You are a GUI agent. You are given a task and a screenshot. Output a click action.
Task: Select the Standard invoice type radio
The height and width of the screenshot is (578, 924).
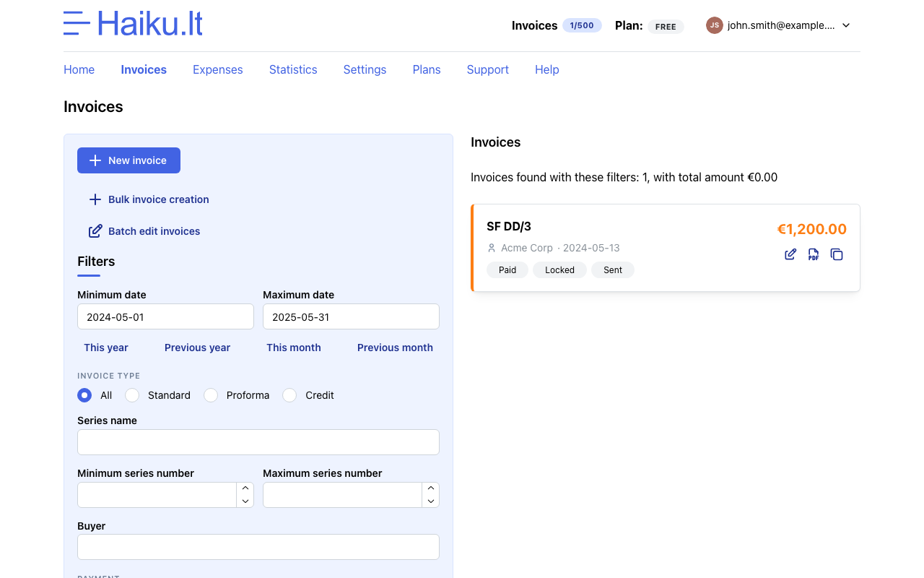click(x=132, y=395)
